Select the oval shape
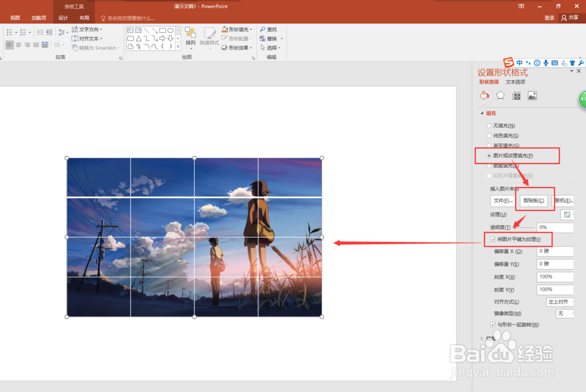 (x=171, y=30)
